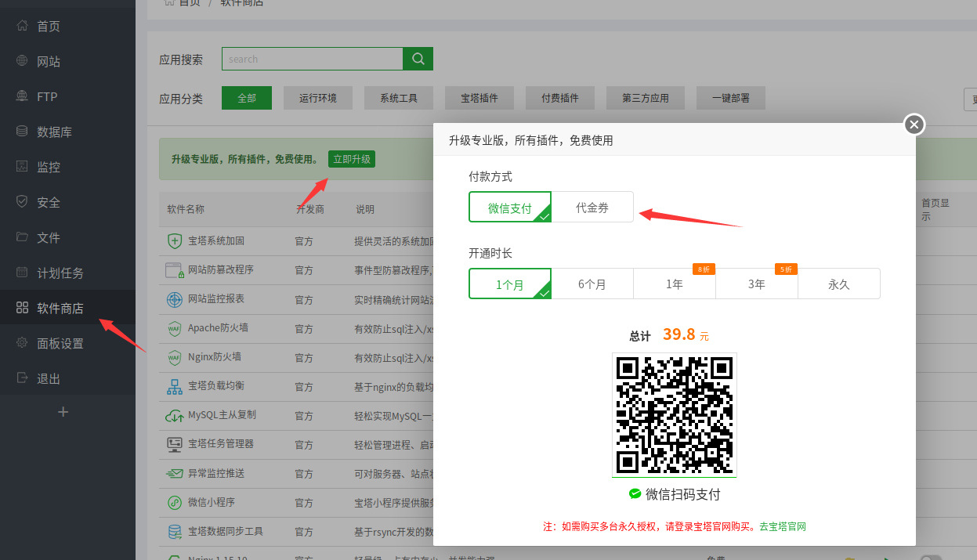Click the 网站监控报表 row icon

[x=174, y=299]
